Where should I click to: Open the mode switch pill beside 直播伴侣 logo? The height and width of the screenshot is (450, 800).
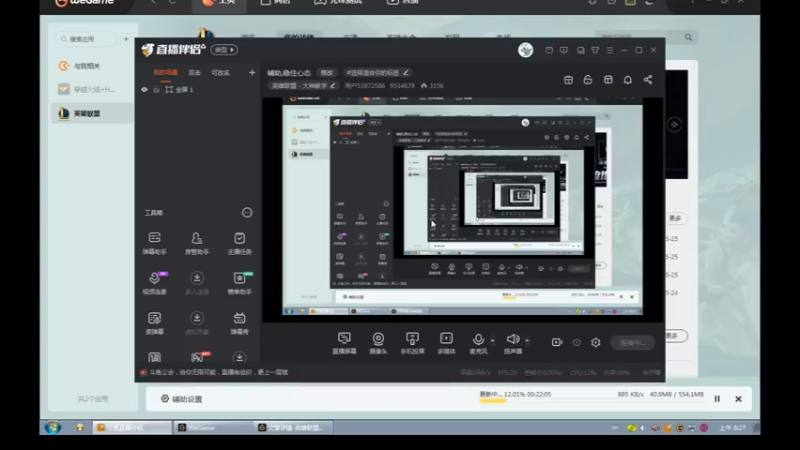224,50
